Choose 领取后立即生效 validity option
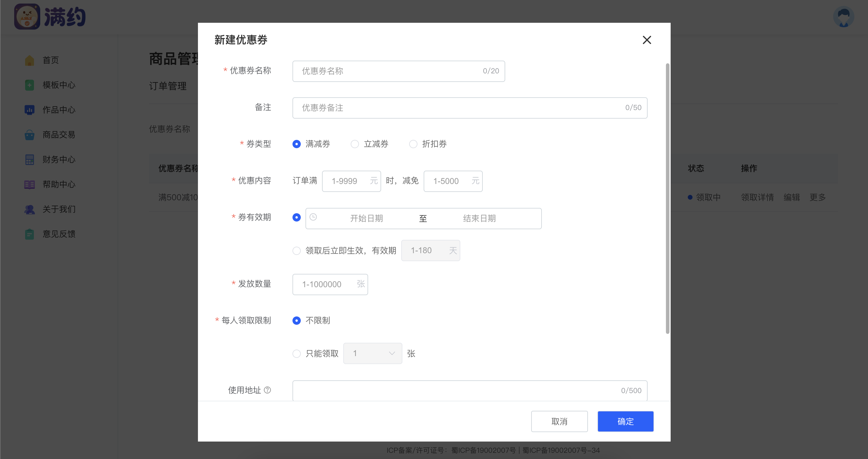This screenshot has width=868, height=459. [297, 251]
